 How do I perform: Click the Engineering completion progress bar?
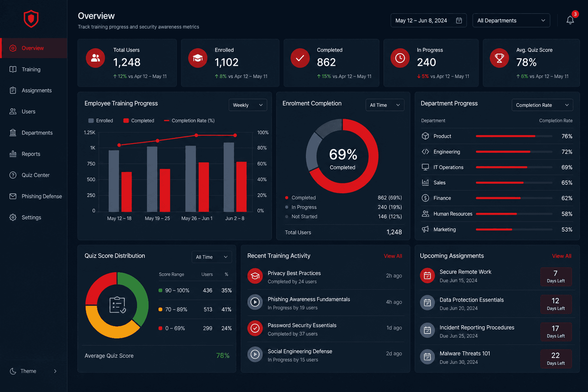tap(514, 152)
